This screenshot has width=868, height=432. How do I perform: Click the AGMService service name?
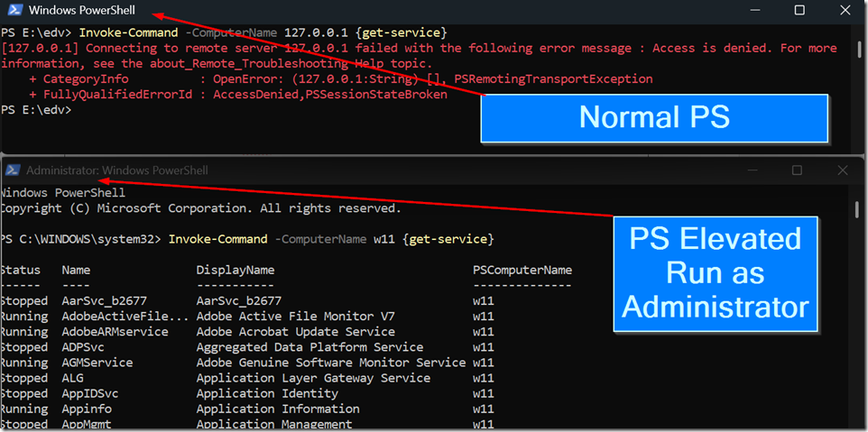pyautogui.click(x=97, y=363)
